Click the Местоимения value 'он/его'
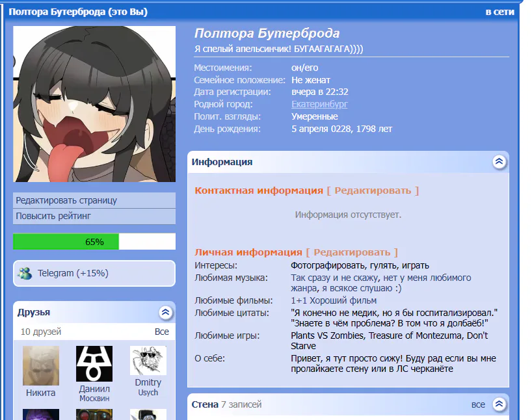 pos(304,68)
